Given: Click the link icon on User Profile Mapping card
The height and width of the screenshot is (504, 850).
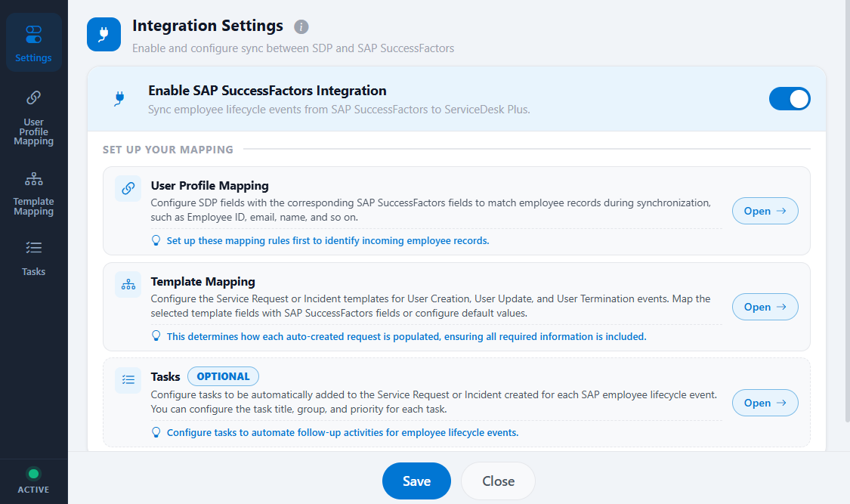Looking at the screenshot, I should [x=128, y=188].
